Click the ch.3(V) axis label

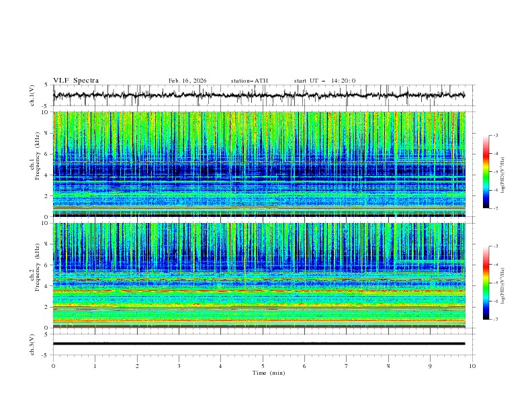click(x=33, y=343)
